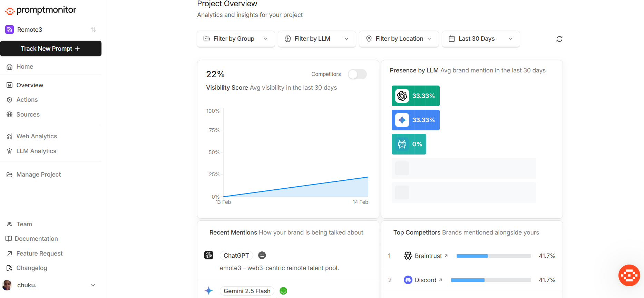Click the Discord logo icon

tap(408, 280)
